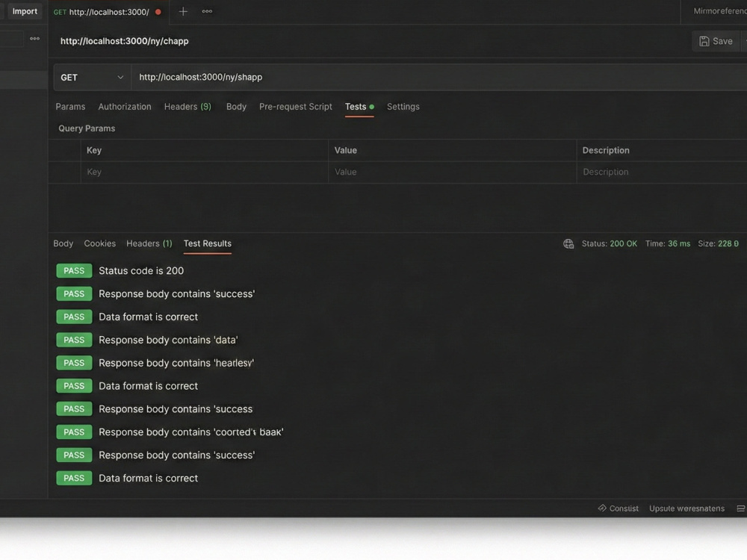Click the network globe icon beside Status
Image resolution: width=747 pixels, height=560 pixels.
pyautogui.click(x=568, y=244)
